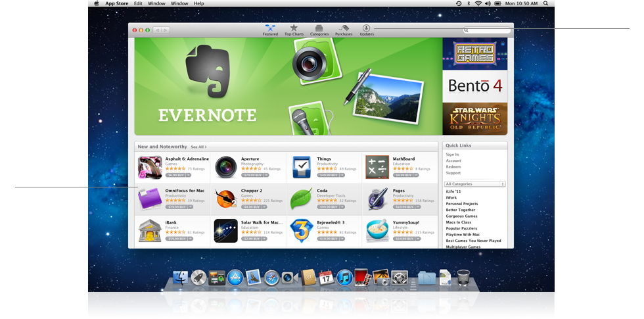Open the Edit menu
The image size is (644, 319).
(138, 3)
